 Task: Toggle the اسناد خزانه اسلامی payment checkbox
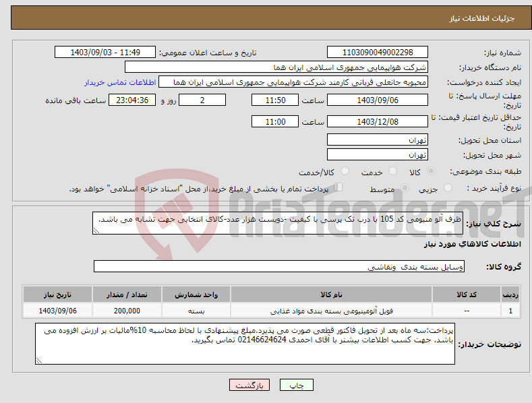tap(338, 187)
